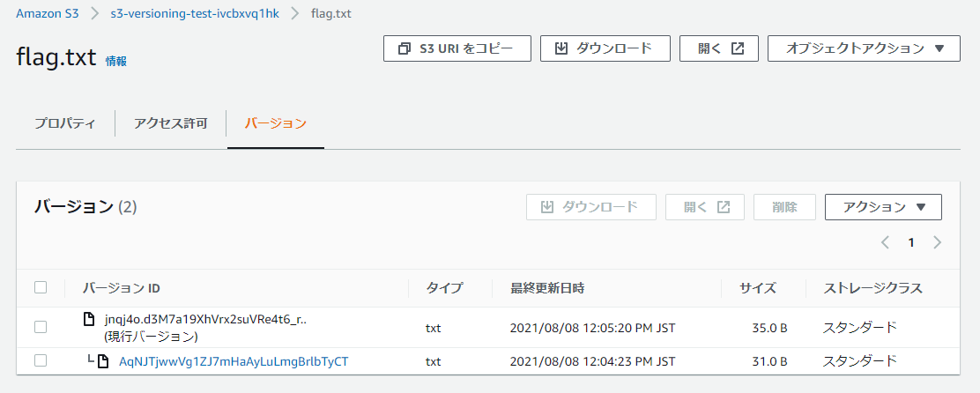Screen dimensions: 980x393
Task: Click the jnqj4o.d3M7a19XhVrx2suVRe4t6_r.. version ID
Action: click(205, 319)
